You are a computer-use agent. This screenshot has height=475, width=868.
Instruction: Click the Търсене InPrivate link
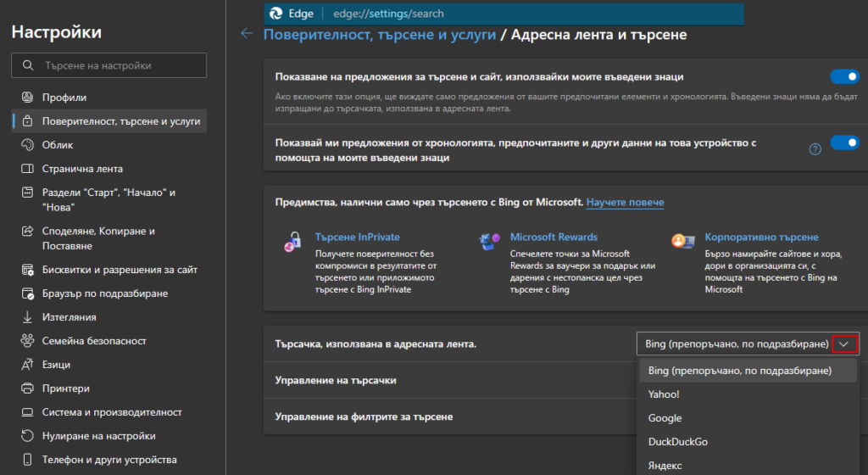click(x=357, y=237)
